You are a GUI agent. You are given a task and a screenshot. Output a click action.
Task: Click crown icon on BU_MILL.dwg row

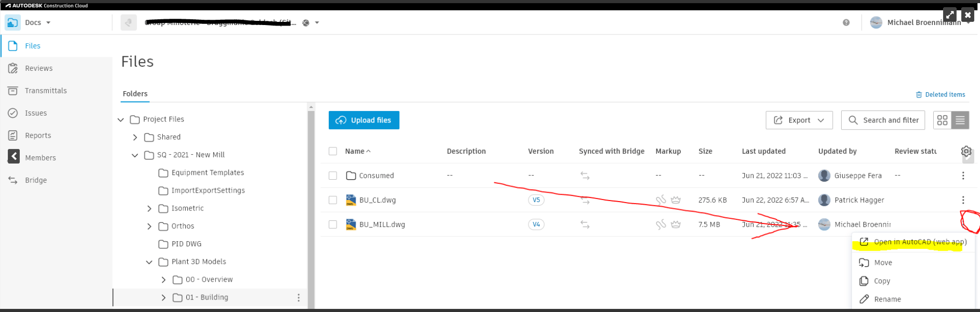pyautogui.click(x=676, y=224)
